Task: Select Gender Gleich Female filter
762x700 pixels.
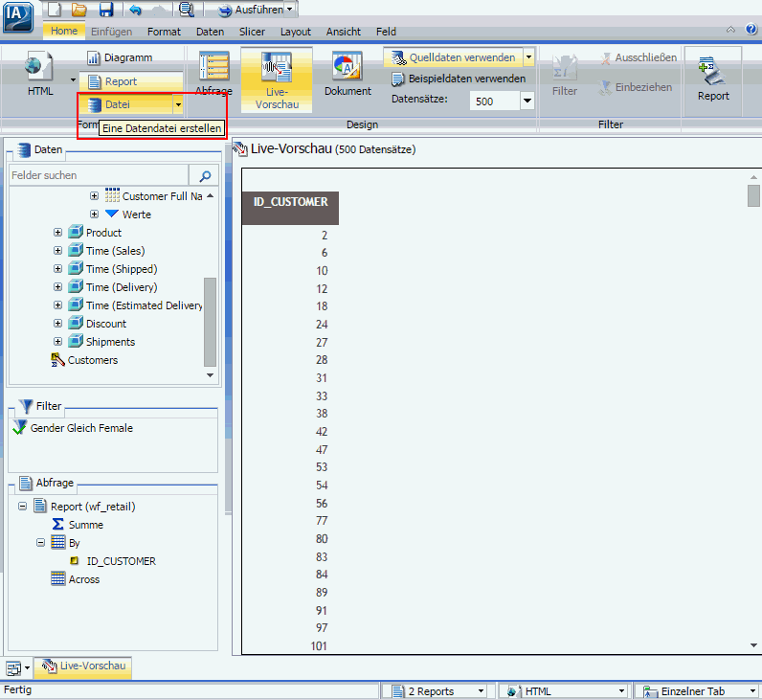Action: pos(81,428)
